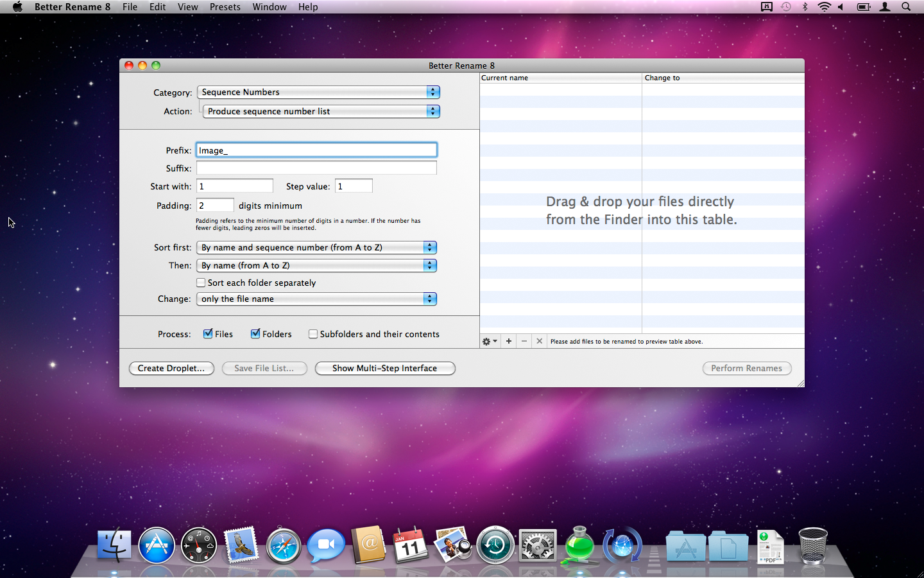Open the Edit menu
The image size is (924, 578).
(x=157, y=6)
